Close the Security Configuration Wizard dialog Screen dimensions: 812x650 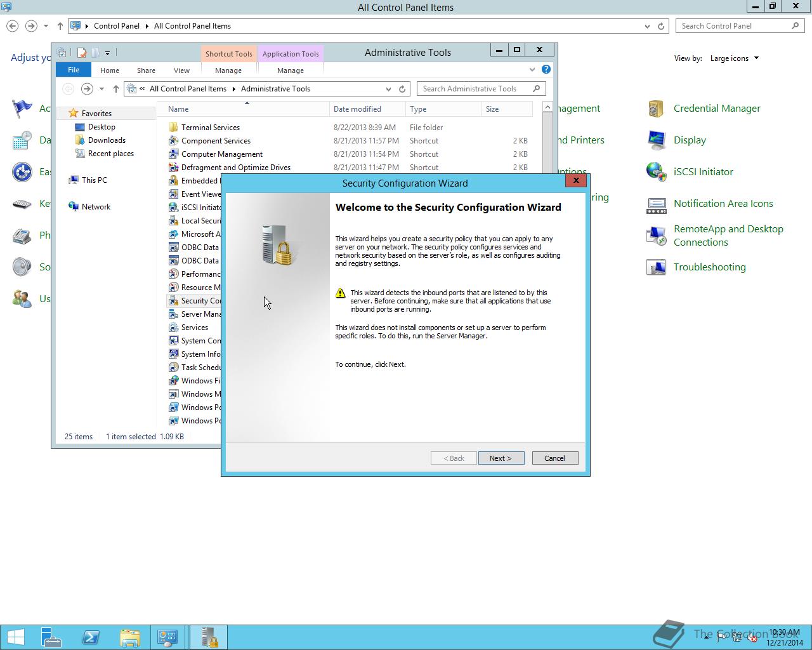pos(576,180)
